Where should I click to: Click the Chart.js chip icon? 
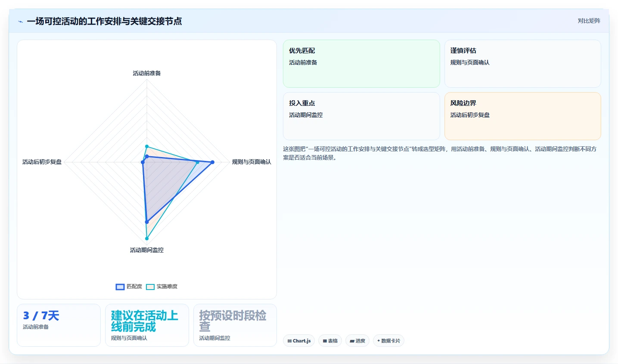[289, 341]
